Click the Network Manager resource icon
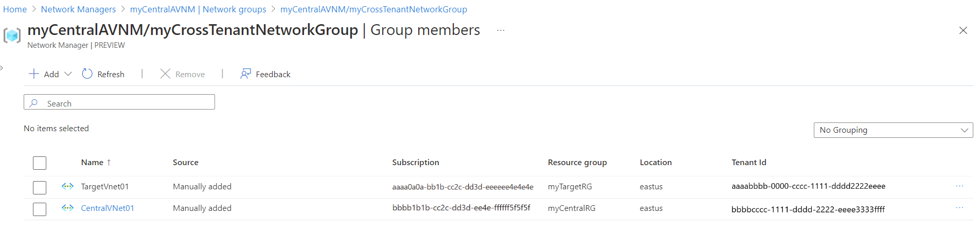980x232 pixels. [12, 35]
